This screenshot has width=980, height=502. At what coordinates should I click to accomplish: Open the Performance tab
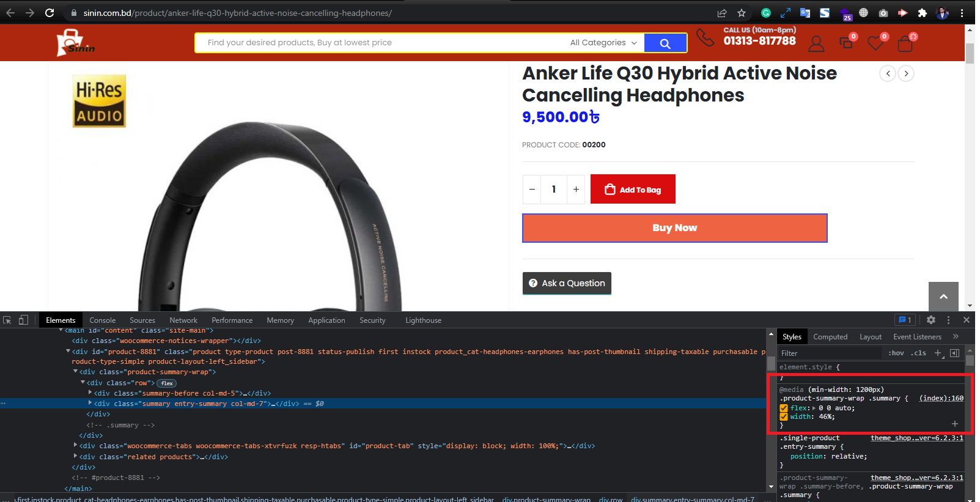pos(232,320)
